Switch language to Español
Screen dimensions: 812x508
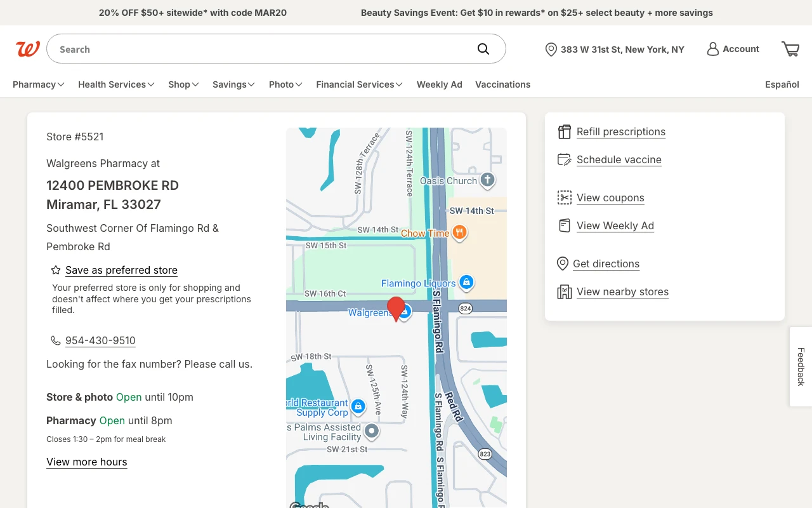tap(782, 84)
